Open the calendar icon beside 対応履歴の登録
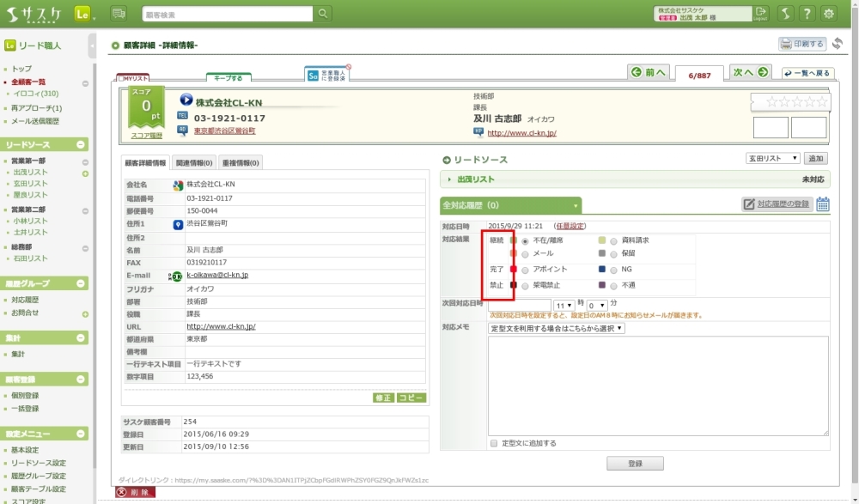 point(823,204)
